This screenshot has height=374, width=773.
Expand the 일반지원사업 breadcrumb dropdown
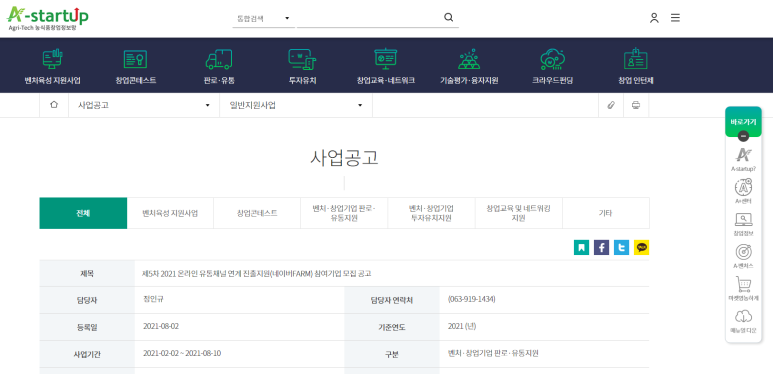tap(296, 105)
